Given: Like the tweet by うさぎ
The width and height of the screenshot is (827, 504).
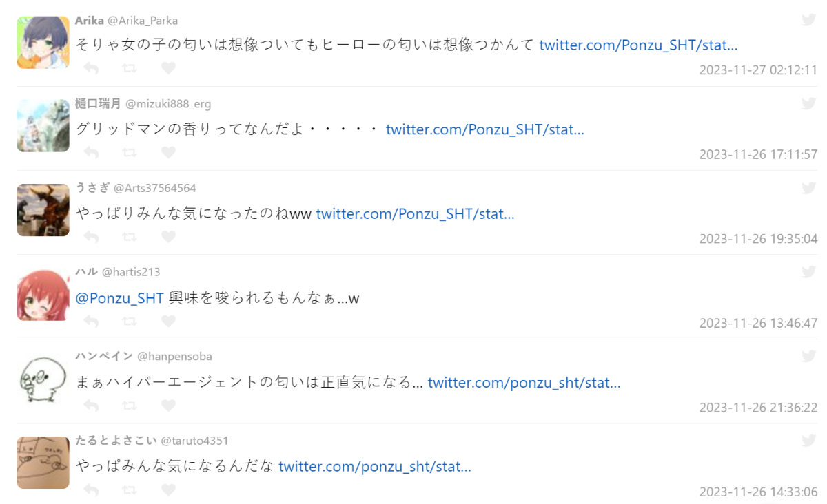Looking at the screenshot, I should coord(168,237).
